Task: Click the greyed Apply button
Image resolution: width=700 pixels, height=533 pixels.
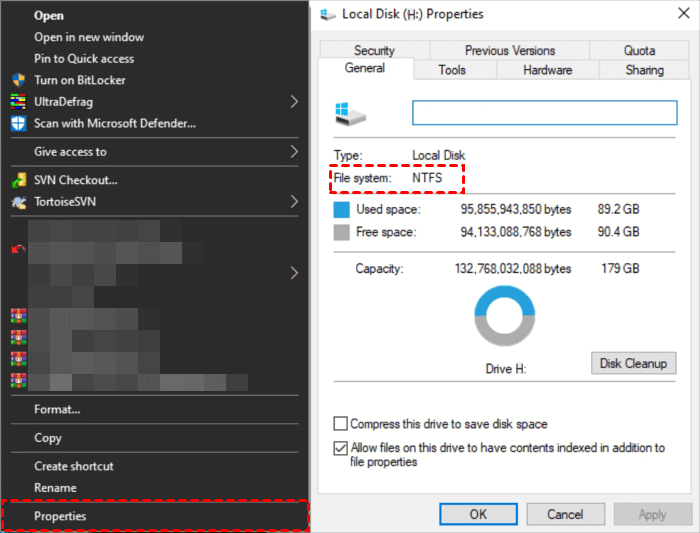Action: (652, 514)
